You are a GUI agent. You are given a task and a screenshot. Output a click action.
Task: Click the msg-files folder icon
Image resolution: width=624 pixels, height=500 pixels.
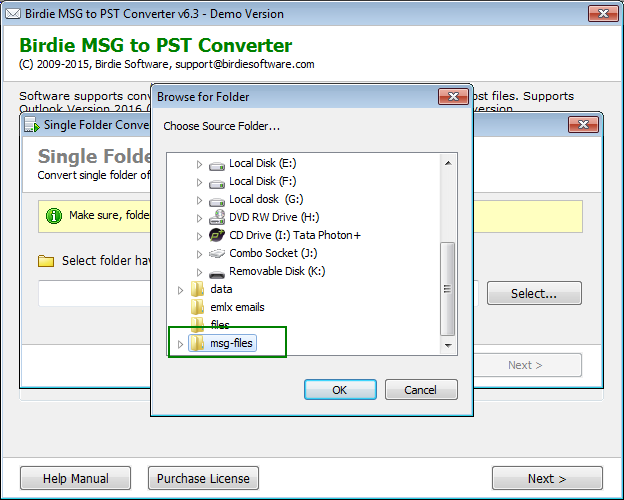point(198,343)
